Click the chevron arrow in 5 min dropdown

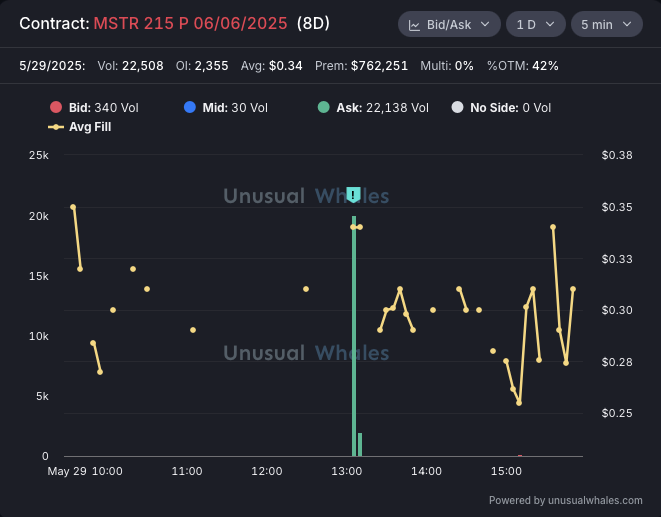click(x=627, y=24)
